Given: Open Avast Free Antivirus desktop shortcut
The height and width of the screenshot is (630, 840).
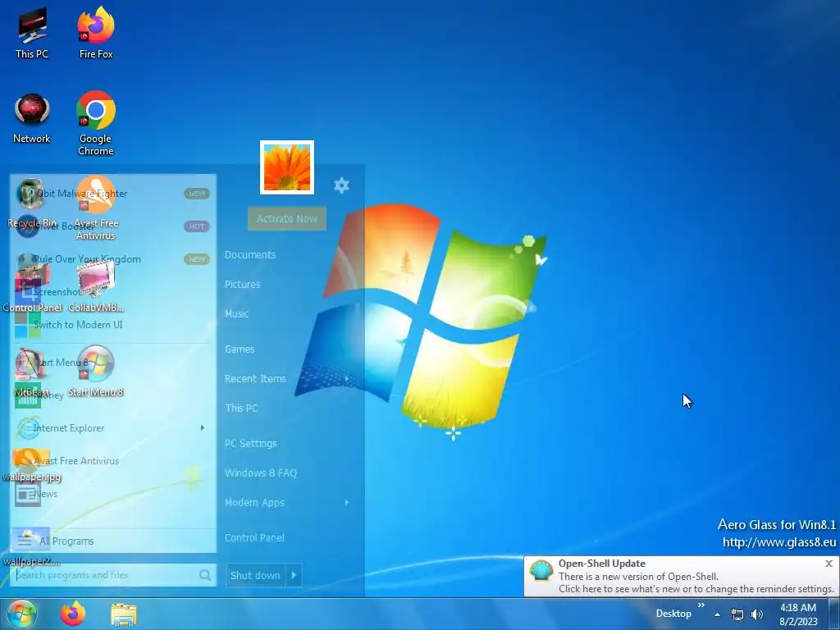Looking at the screenshot, I should point(96,208).
